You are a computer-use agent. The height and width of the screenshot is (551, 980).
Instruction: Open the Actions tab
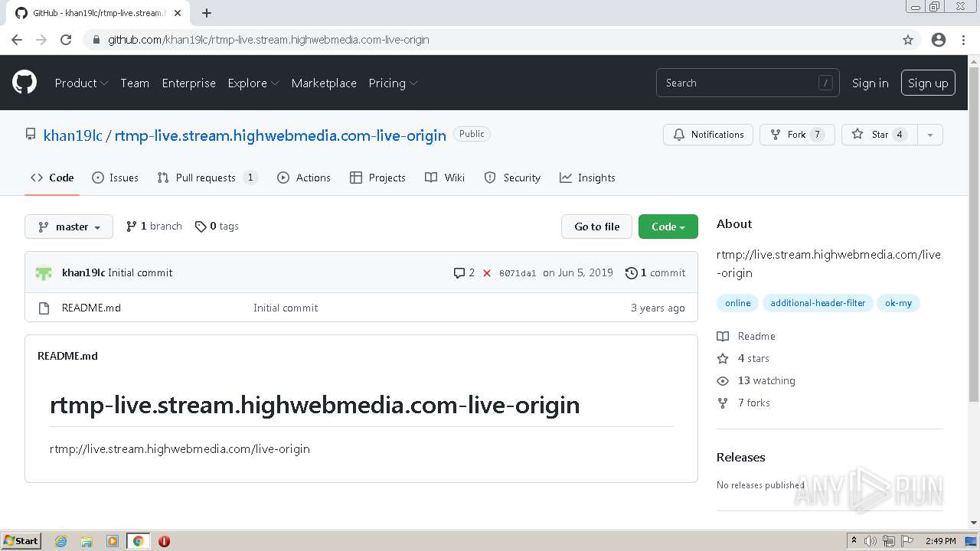pos(304,178)
